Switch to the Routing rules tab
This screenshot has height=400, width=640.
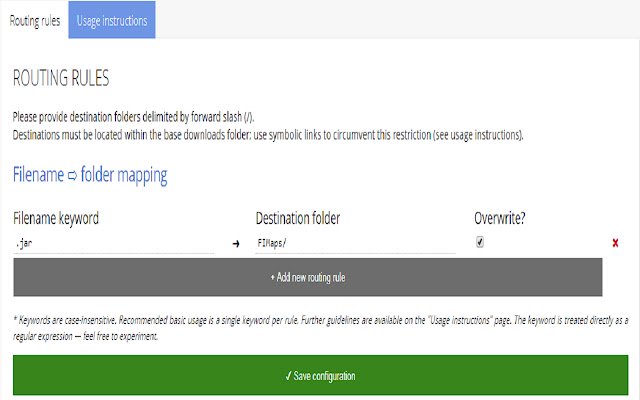[x=35, y=20]
